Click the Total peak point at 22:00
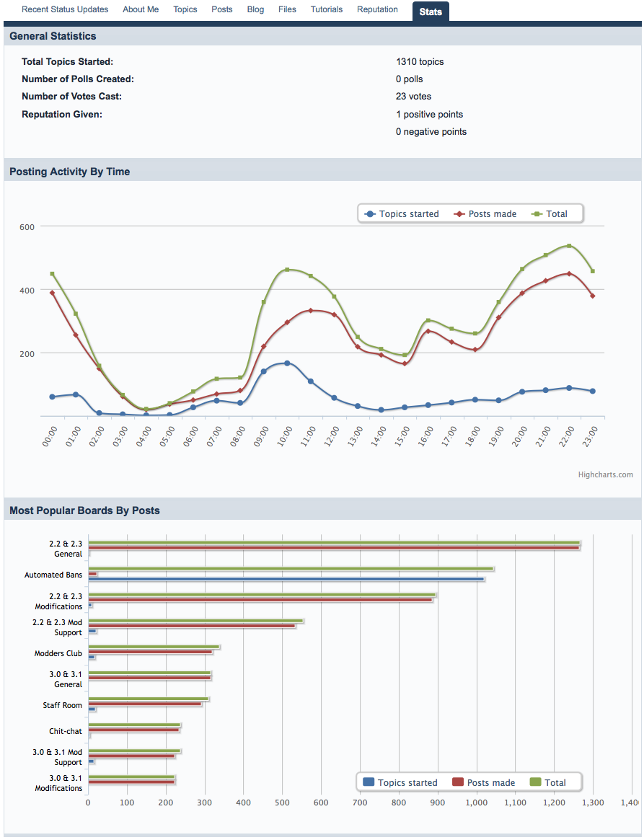The image size is (644, 840). (569, 246)
